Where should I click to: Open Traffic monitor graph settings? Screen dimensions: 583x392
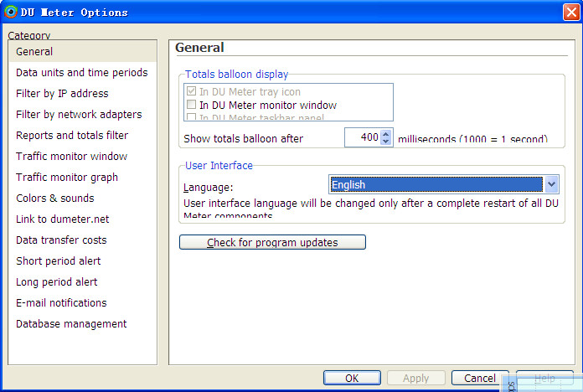coord(83,178)
